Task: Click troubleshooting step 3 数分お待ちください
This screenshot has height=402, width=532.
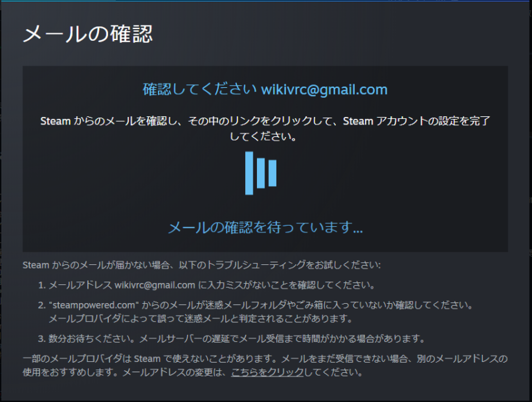Action: (231, 338)
